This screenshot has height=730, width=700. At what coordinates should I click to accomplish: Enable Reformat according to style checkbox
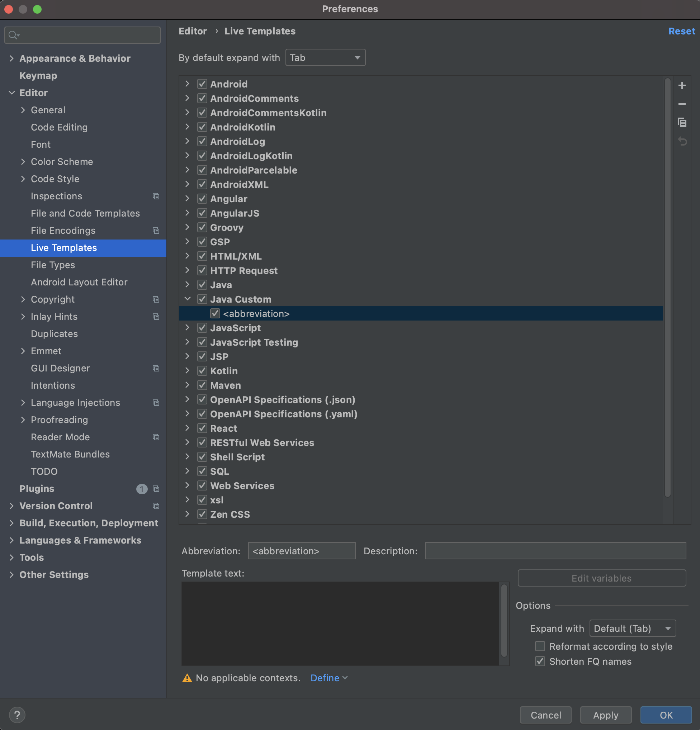(x=540, y=646)
